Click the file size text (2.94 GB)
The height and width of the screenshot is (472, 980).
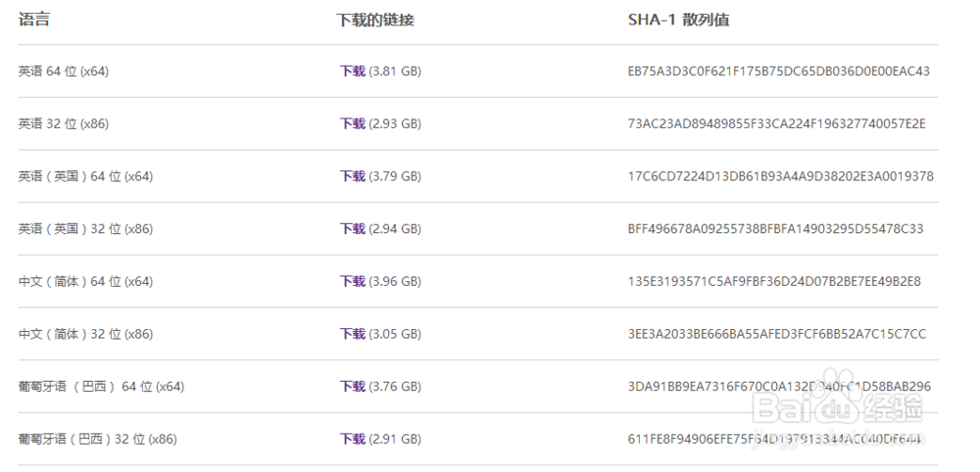(x=395, y=228)
